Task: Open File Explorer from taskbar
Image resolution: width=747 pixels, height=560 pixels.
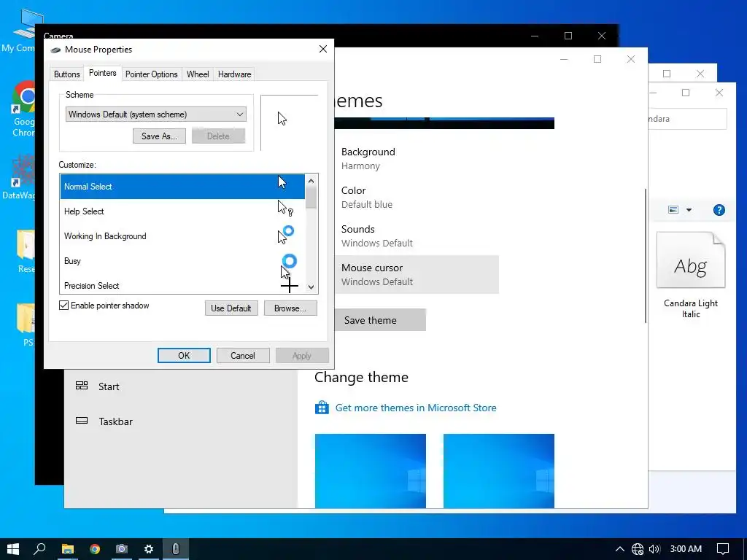Action: [68, 549]
